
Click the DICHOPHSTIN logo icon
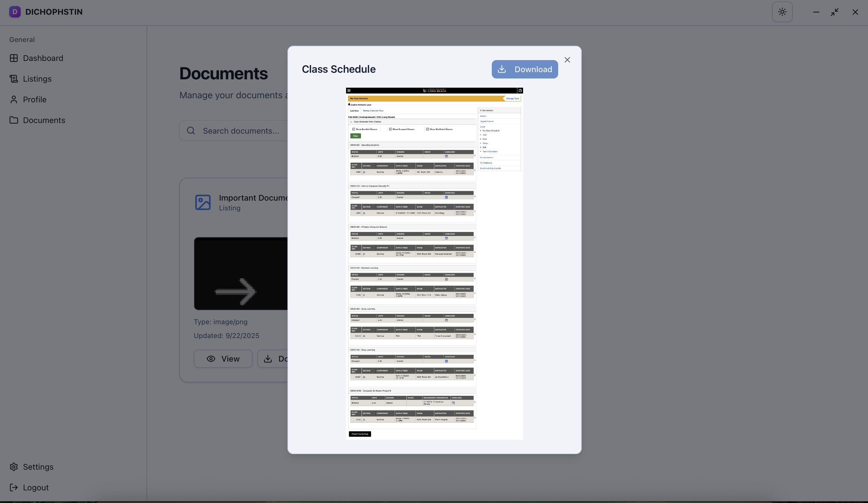14,12
